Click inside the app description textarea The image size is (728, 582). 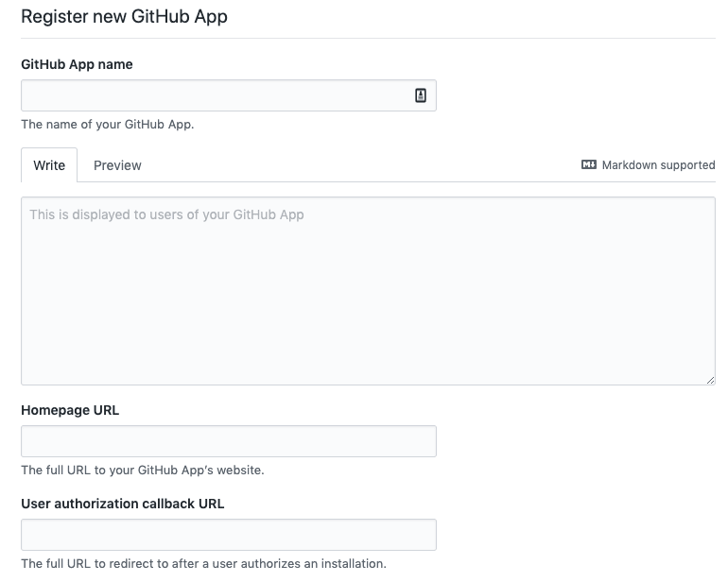coord(368,291)
